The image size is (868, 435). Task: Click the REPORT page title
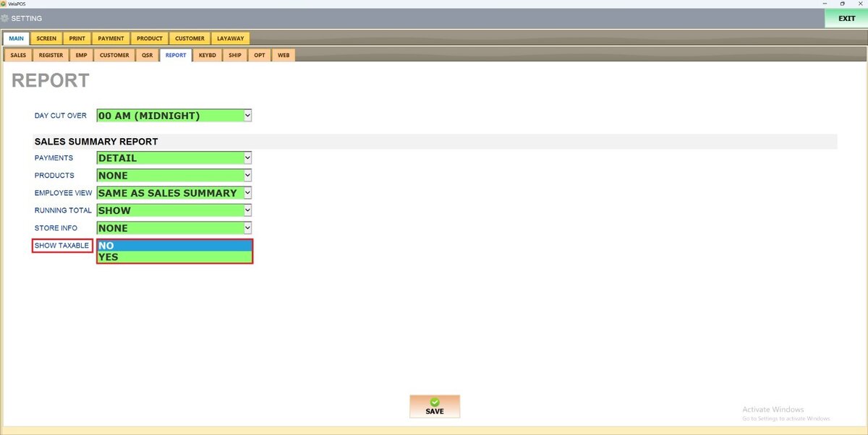(51, 80)
